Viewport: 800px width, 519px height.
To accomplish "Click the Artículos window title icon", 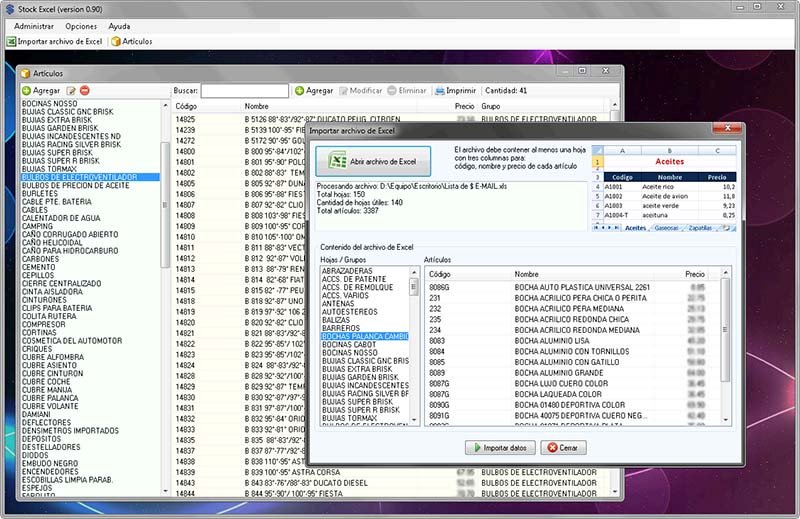I will [x=26, y=73].
